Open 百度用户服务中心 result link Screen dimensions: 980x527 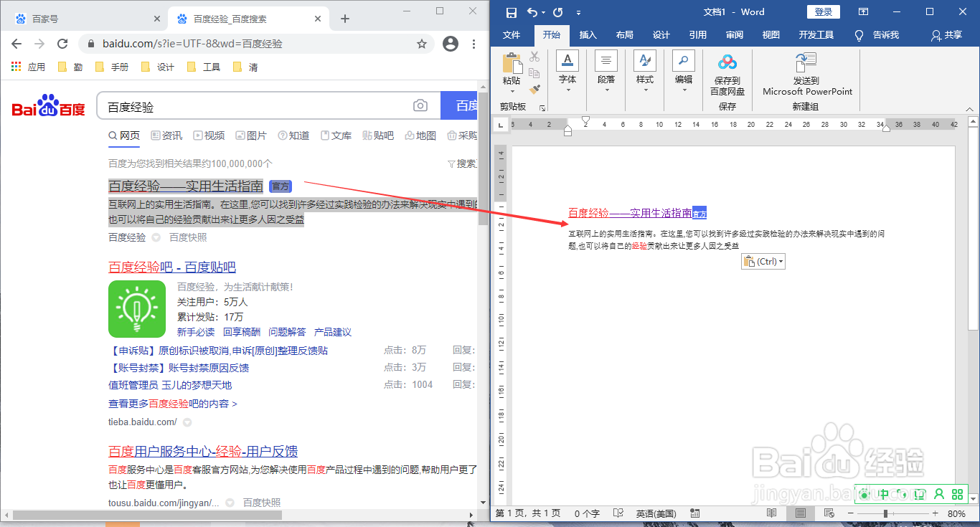pos(203,452)
